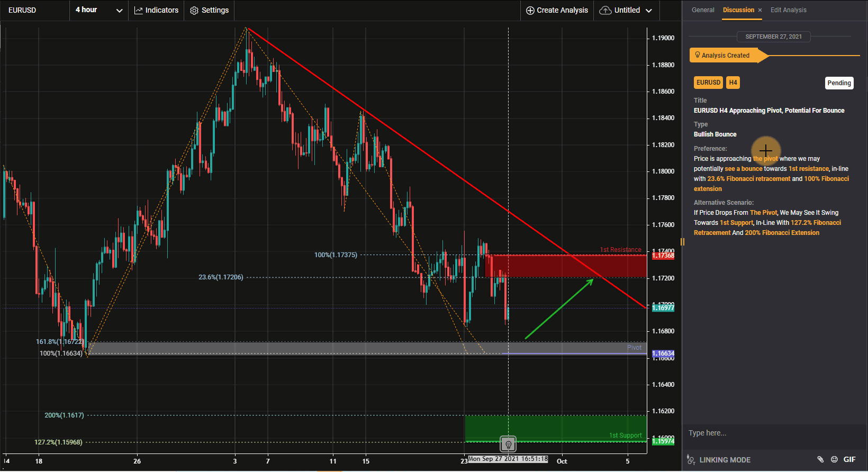Open the emoji picker smiley

tap(834, 459)
